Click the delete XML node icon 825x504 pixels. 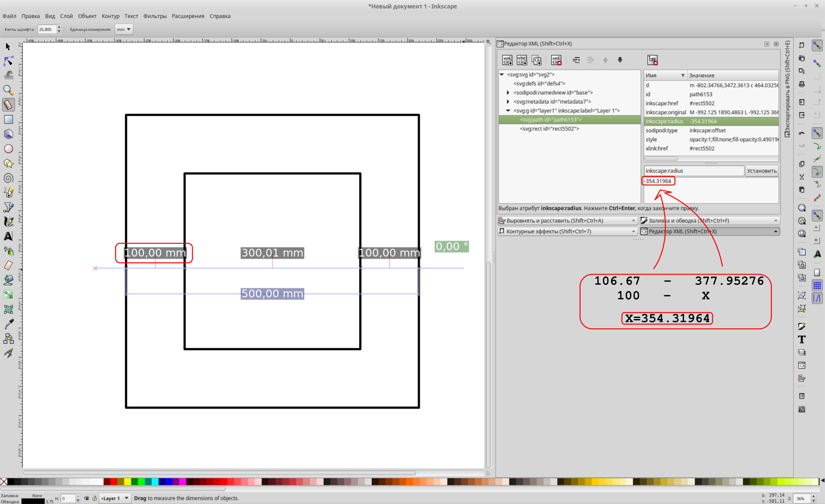(556, 60)
